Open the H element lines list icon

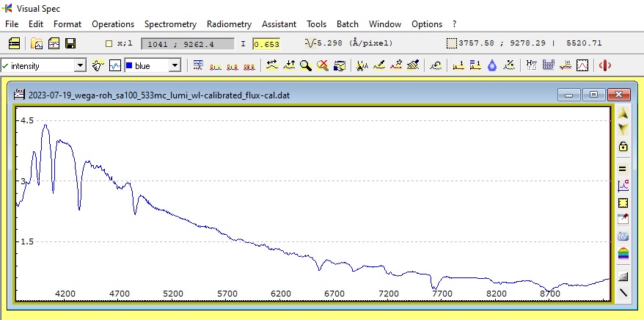[532, 65]
